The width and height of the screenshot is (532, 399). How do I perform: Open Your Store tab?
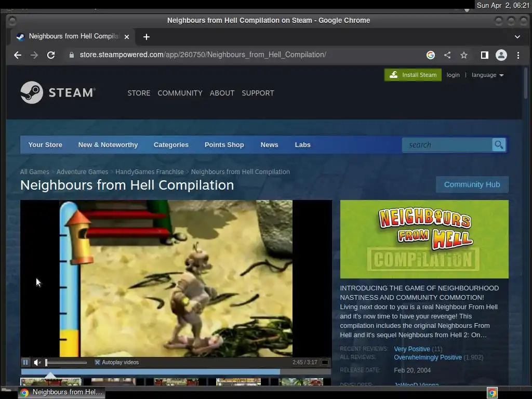[x=45, y=144]
